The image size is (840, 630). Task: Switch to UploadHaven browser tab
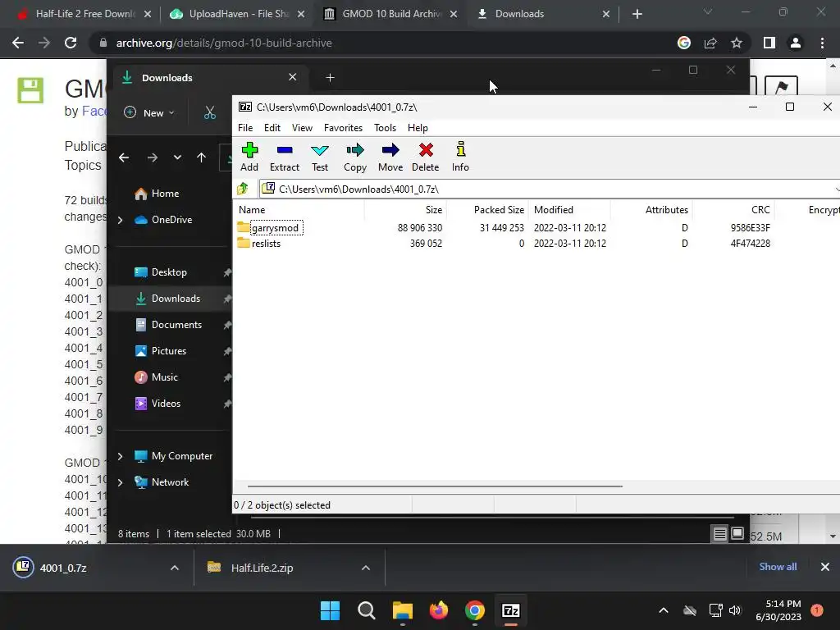pos(237,14)
